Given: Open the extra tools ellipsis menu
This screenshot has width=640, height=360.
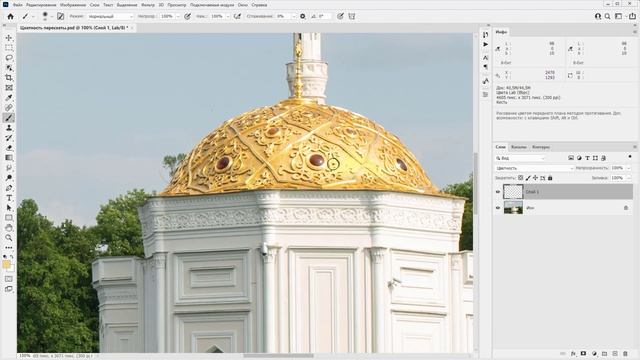Looking at the screenshot, I should (9, 248).
